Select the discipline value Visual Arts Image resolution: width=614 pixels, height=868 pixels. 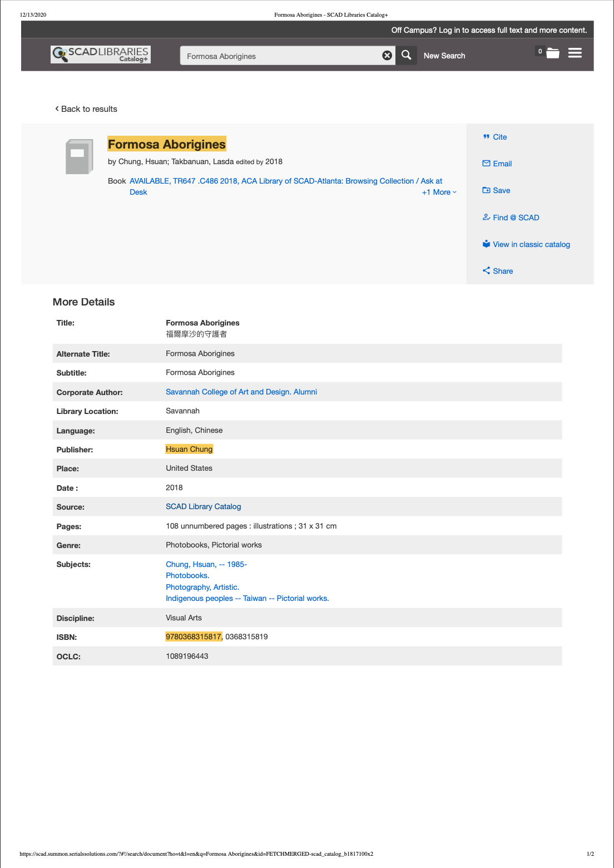point(184,618)
